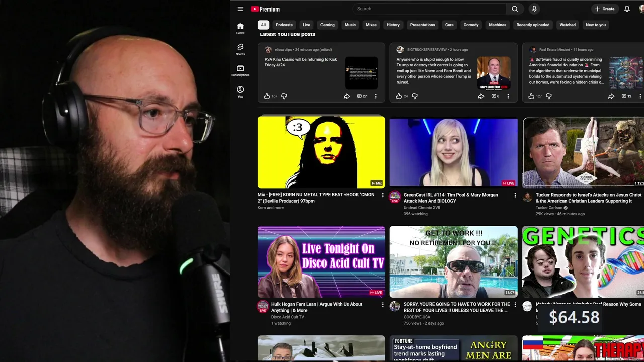Open Undead Chronic XVII channel link
Viewport: 644px width, 362px height.
(422, 208)
